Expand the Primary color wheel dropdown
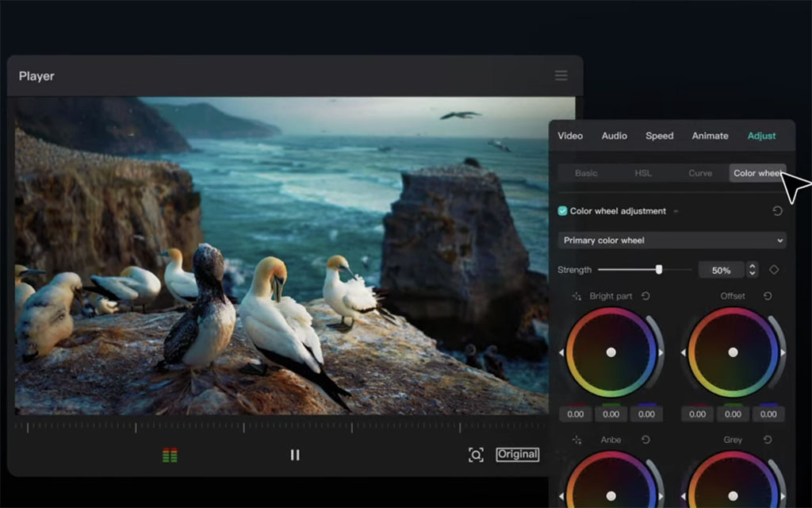This screenshot has height=508, width=812. coord(672,241)
